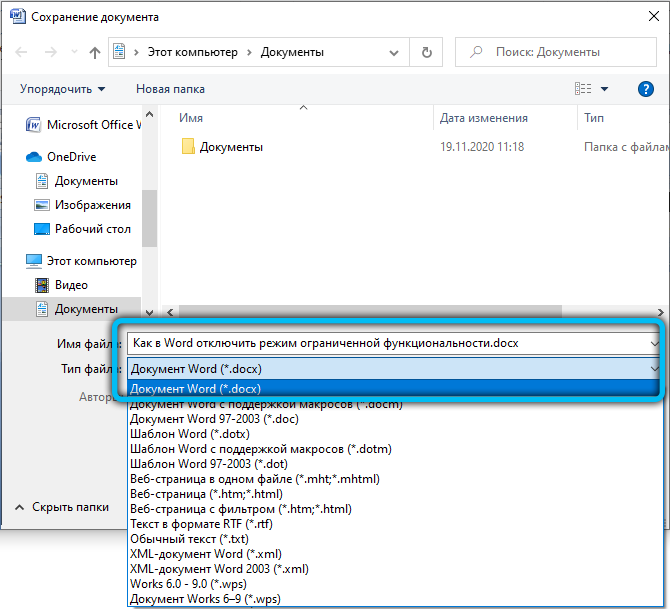Click the refresh button in address bar
Image resolution: width=670 pixels, height=609 pixels.
pos(427,52)
